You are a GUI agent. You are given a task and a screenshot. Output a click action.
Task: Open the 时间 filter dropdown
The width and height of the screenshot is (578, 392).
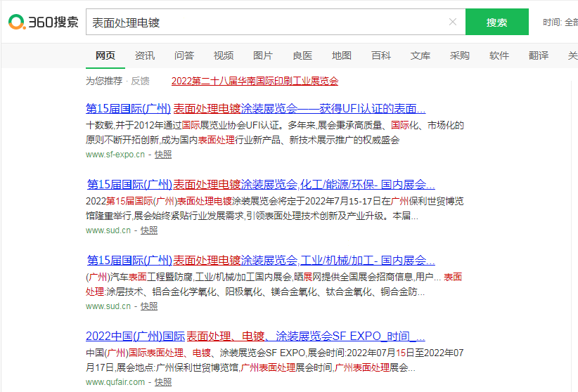[x=560, y=22]
